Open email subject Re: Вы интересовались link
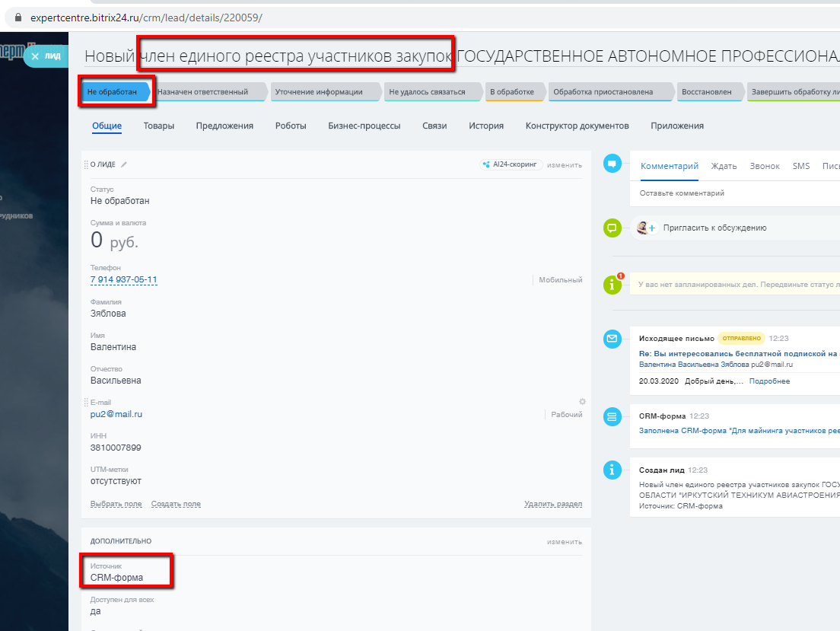Image resolution: width=840 pixels, height=631 pixels. (x=740, y=354)
